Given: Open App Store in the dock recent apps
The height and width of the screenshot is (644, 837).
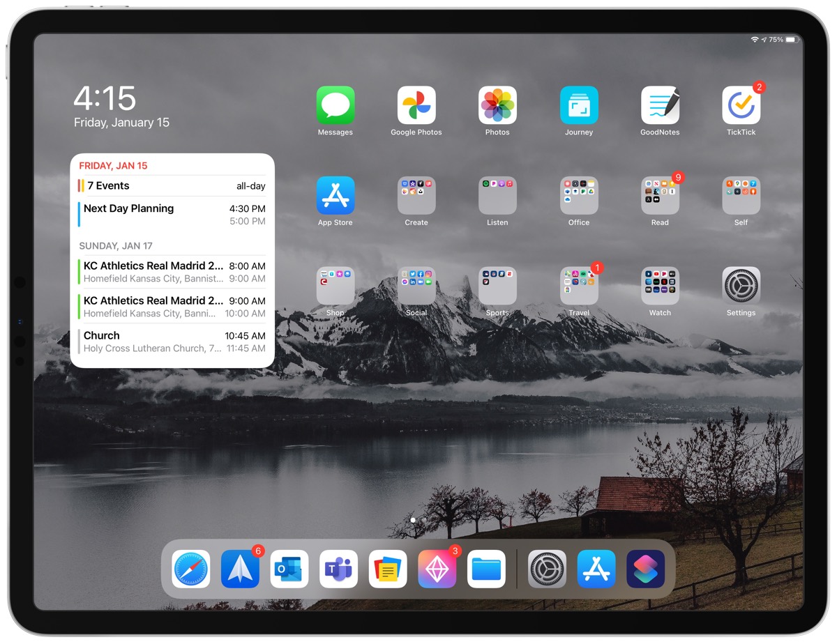Looking at the screenshot, I should (x=596, y=569).
